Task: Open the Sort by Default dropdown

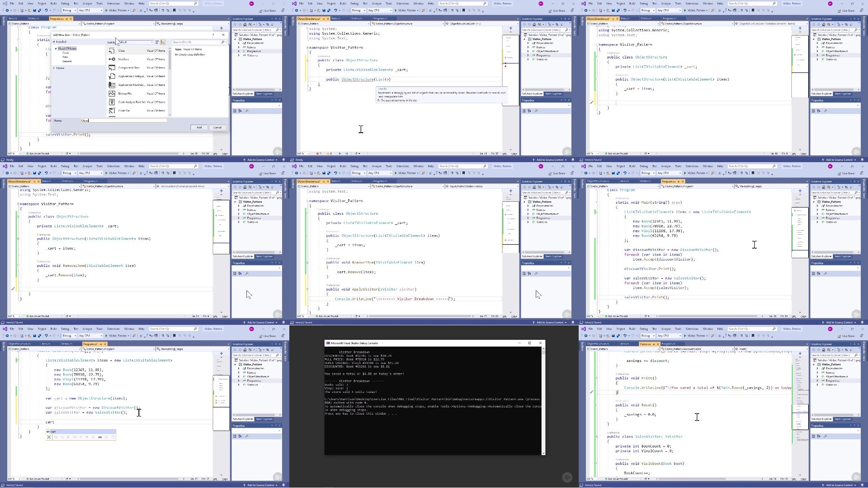Action: (x=136, y=42)
